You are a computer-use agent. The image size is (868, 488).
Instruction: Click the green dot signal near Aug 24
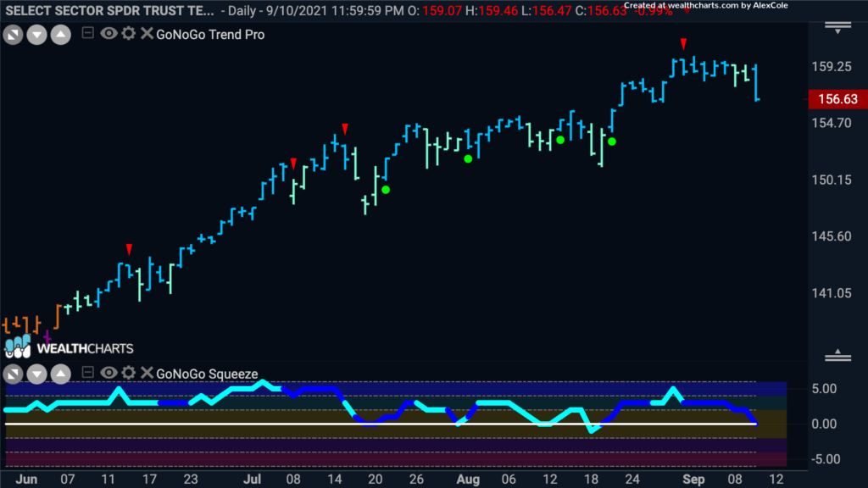[x=612, y=141]
